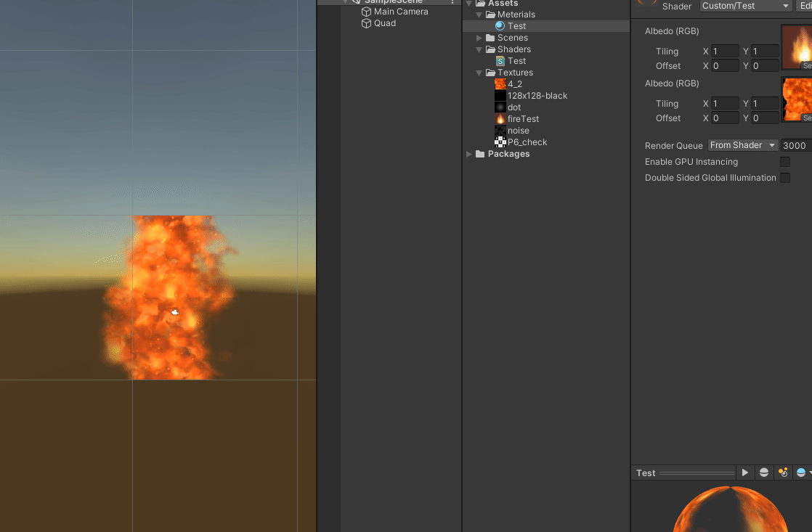Click the first Albedo fire texture slot
812x532 pixels.
coord(797,47)
